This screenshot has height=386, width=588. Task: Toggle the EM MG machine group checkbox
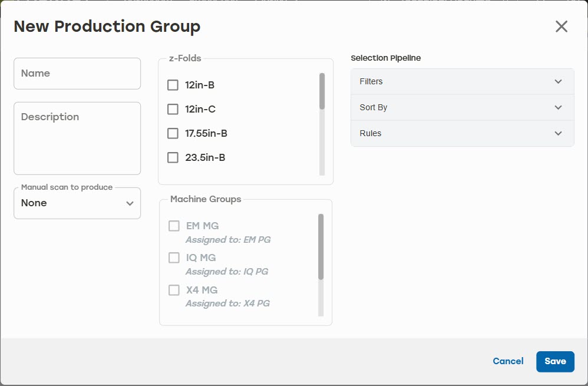tap(174, 226)
